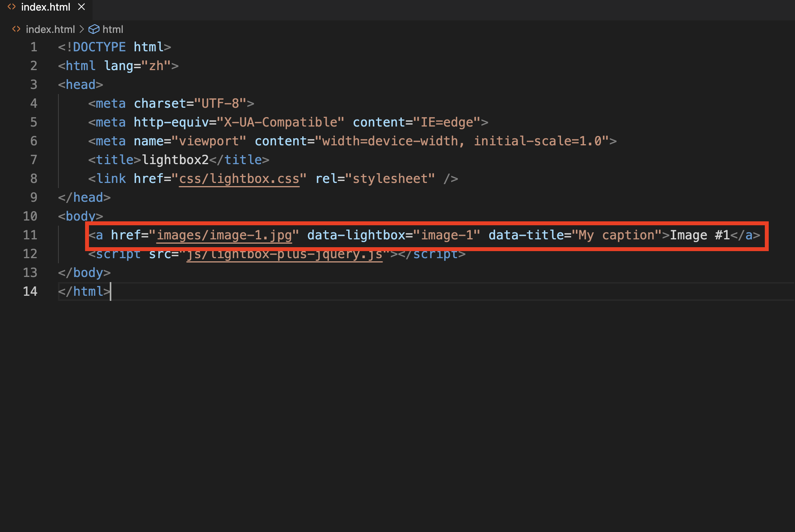Click line number 5 in gutter
The width and height of the screenshot is (795, 532).
[x=34, y=122]
